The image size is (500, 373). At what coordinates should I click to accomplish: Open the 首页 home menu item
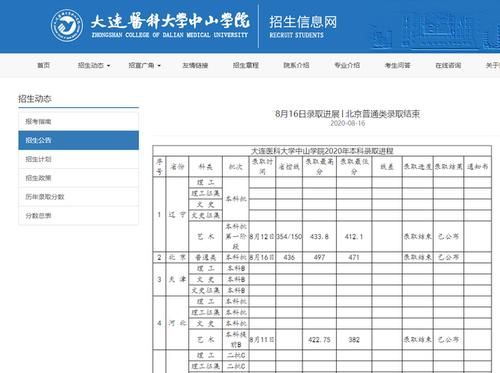pyautogui.click(x=43, y=65)
